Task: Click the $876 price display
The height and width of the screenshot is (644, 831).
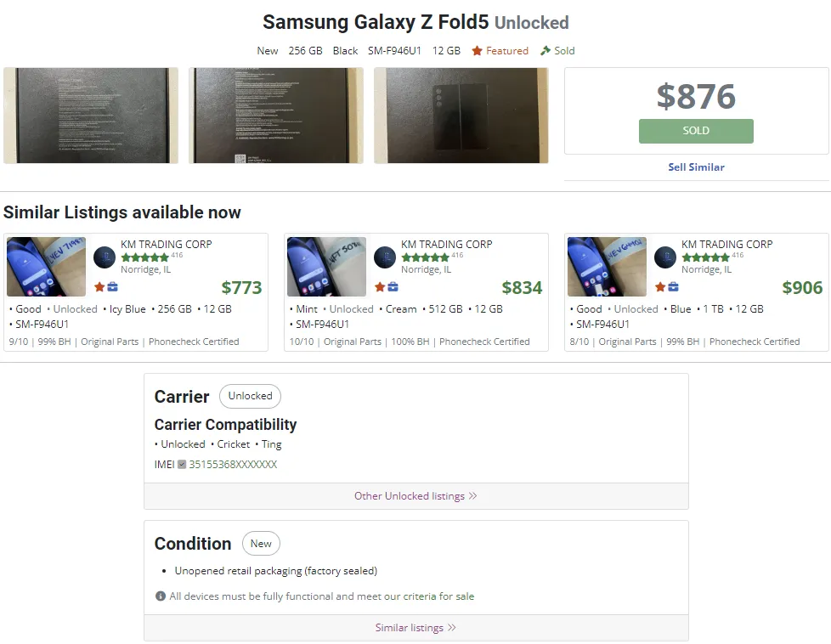Action: (x=695, y=97)
